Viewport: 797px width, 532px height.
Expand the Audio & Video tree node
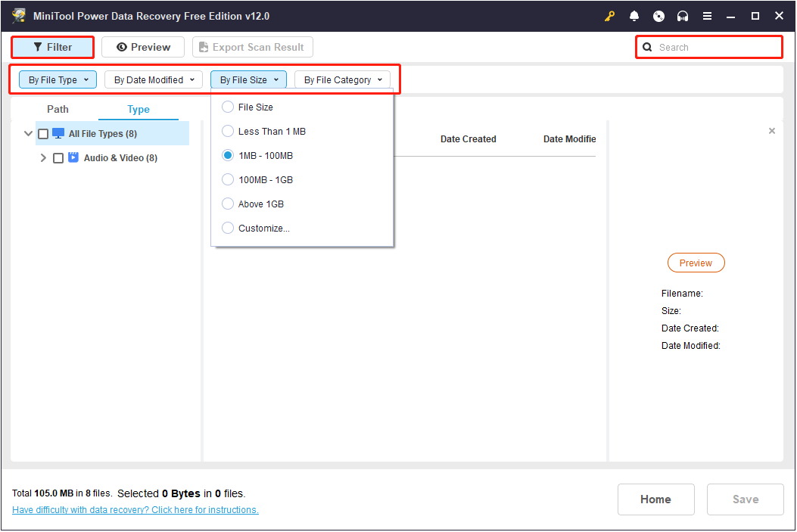(43, 158)
